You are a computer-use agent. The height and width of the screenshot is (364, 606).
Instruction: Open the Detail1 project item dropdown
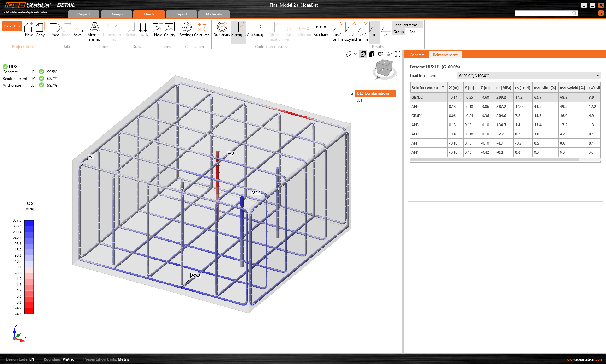pyautogui.click(x=19, y=26)
